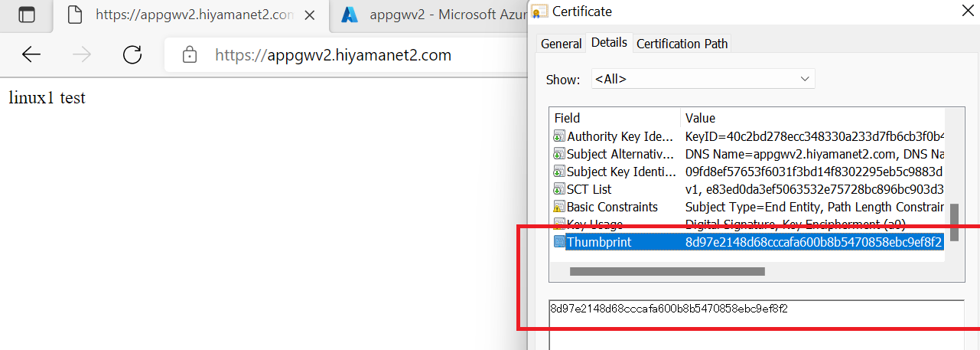This screenshot has width=980, height=350.
Task: Sort by the Value column header
Action: coord(812,118)
